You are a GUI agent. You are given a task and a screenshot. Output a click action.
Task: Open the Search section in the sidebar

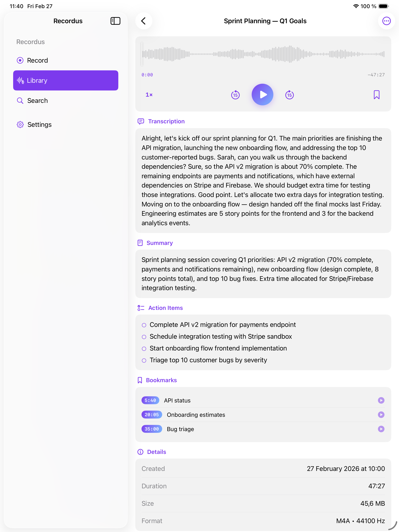coord(37,101)
